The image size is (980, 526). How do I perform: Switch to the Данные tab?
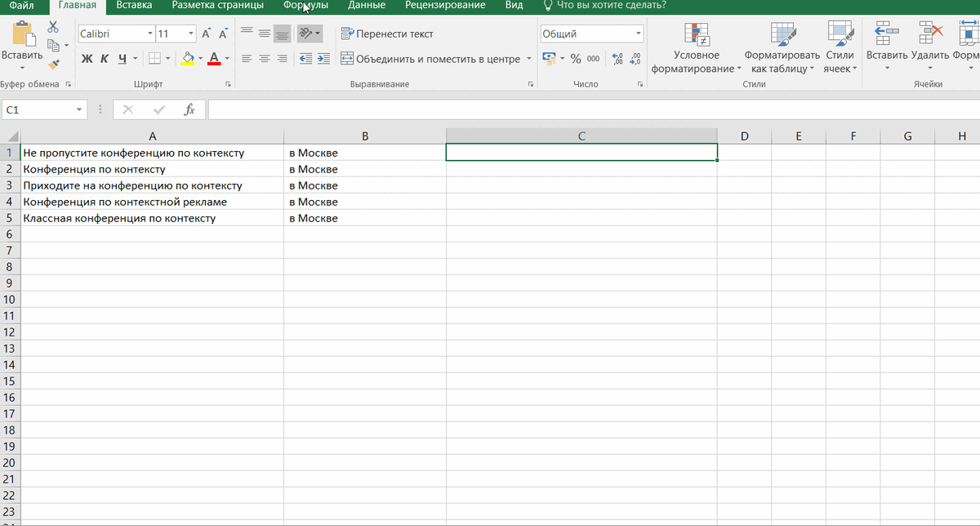[367, 6]
